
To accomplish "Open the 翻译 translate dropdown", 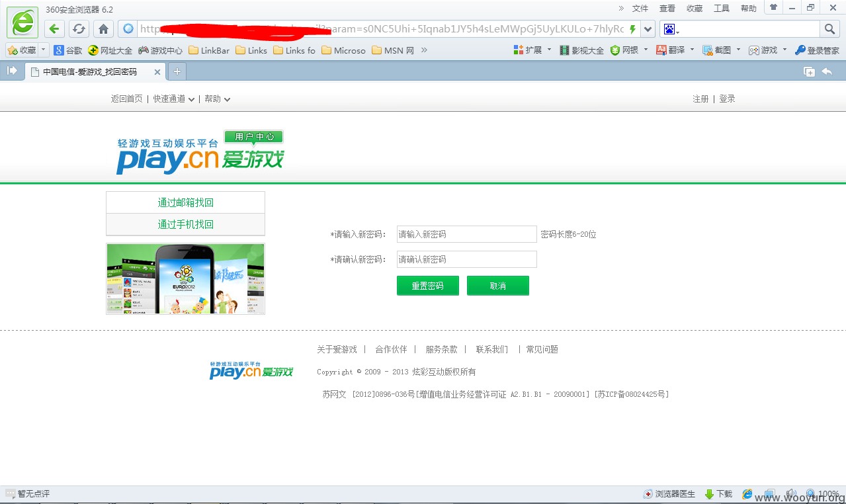I will (x=675, y=50).
